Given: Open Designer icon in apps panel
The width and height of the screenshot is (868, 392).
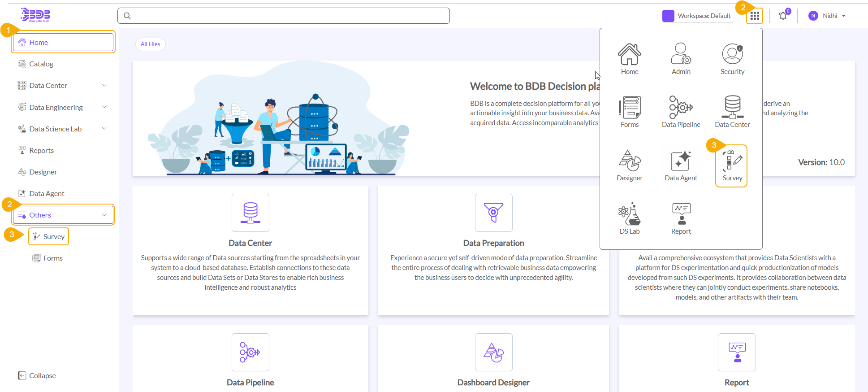Looking at the screenshot, I should click(x=630, y=166).
